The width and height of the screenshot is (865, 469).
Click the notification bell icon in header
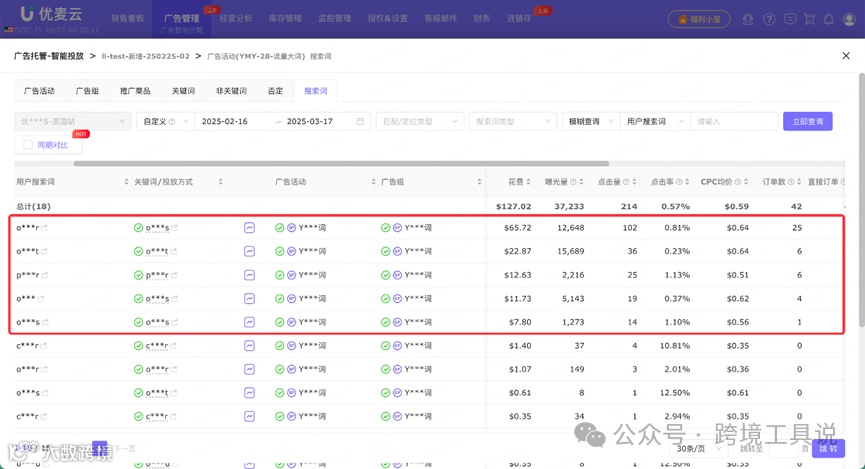pyautogui.click(x=829, y=19)
